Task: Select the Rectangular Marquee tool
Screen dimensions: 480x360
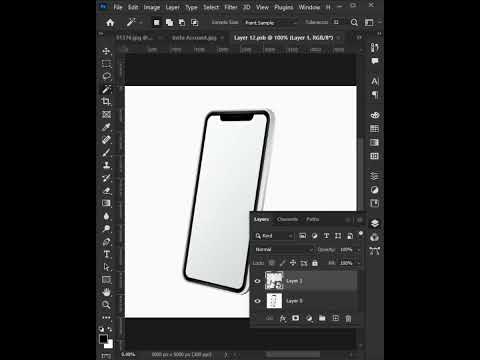Action: tap(106, 64)
